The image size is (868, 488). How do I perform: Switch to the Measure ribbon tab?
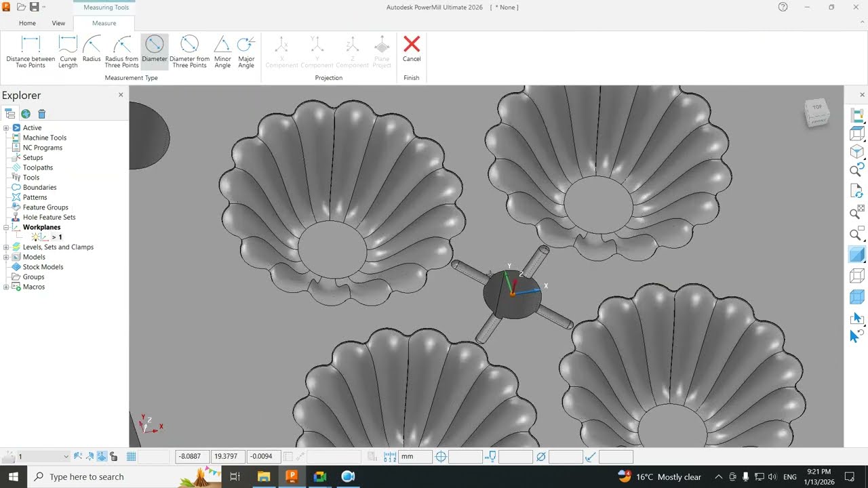click(104, 23)
